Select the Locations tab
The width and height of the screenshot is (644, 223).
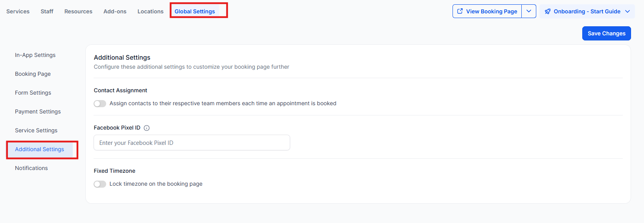[x=150, y=11]
